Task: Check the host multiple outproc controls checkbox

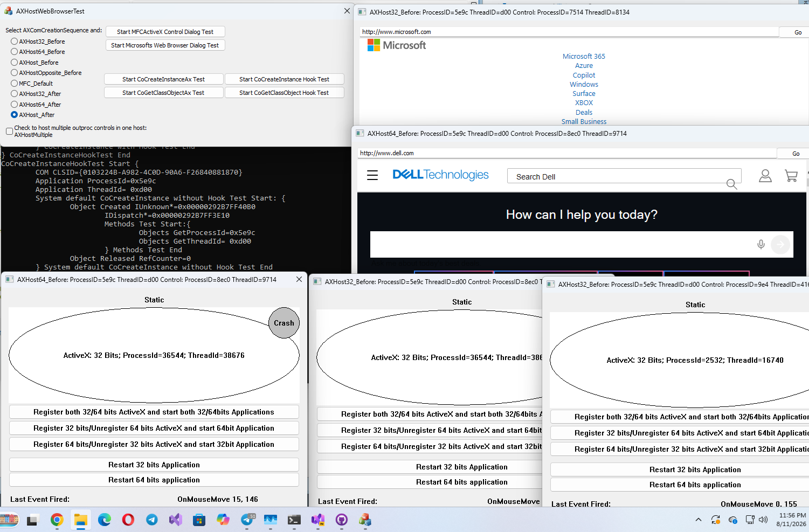Action: 10,131
